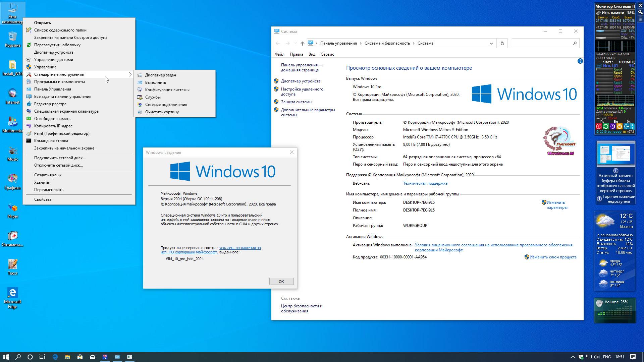Open the address bar history dropdown in the Система window

[x=491, y=43]
